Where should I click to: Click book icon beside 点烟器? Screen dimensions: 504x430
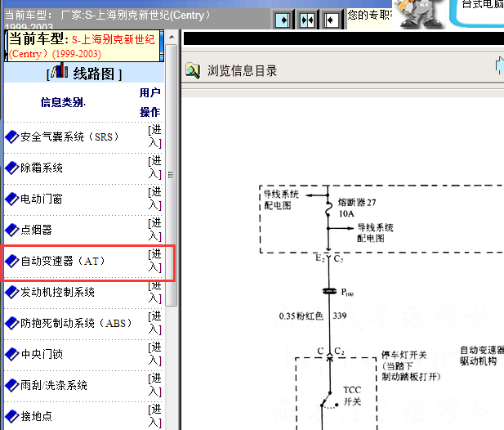coord(12,230)
